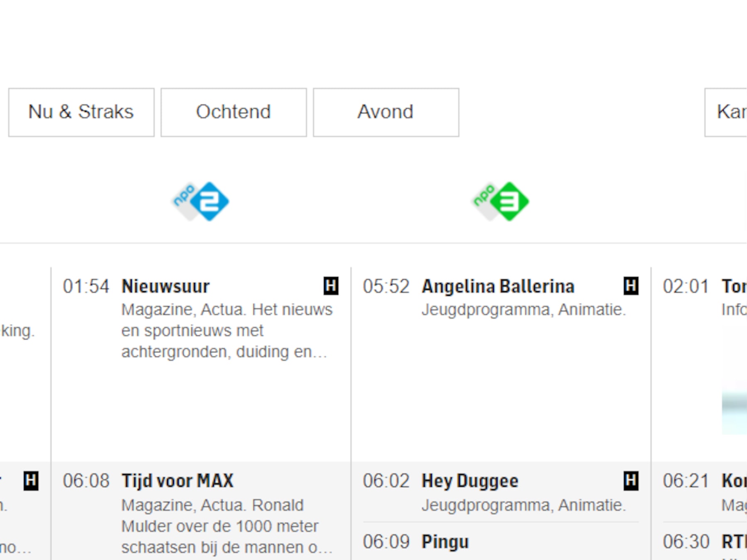Click the H icon beside Hey Duggee

(x=631, y=481)
